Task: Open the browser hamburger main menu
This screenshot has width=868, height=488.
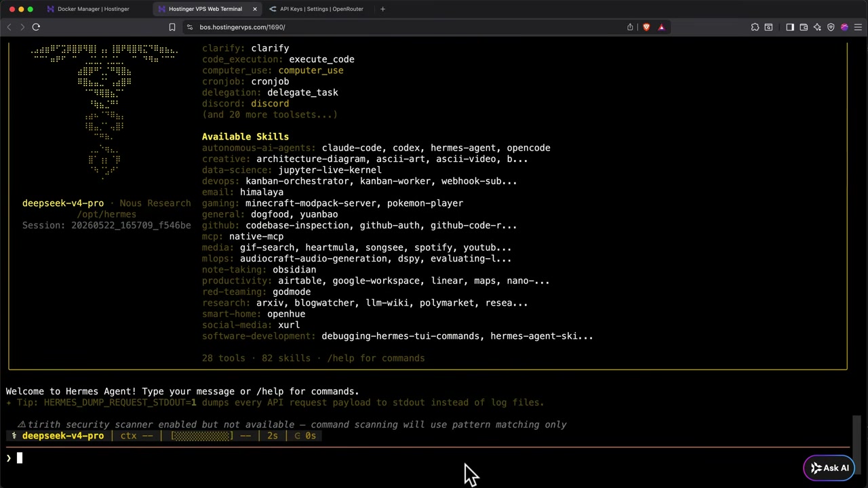Action: (x=858, y=27)
